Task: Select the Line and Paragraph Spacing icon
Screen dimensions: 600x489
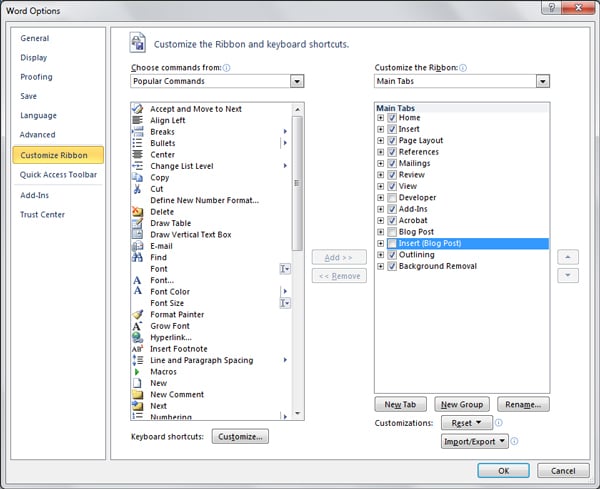Action: (x=137, y=360)
